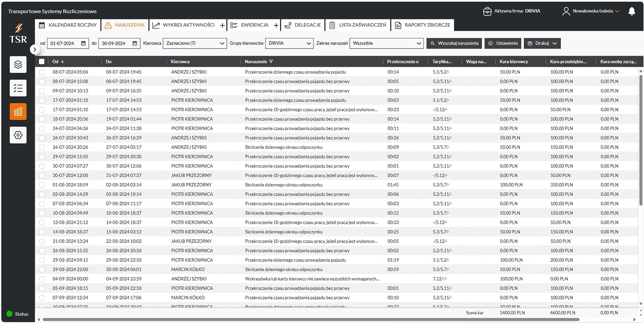Click the 7.12/-/- tariff cell
644x323 pixels.
click(440, 279)
